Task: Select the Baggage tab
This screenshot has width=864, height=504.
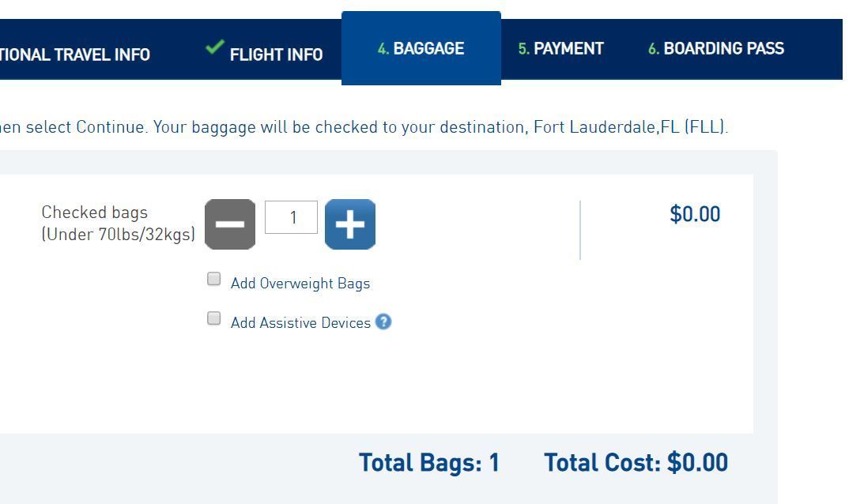Action: click(x=421, y=48)
